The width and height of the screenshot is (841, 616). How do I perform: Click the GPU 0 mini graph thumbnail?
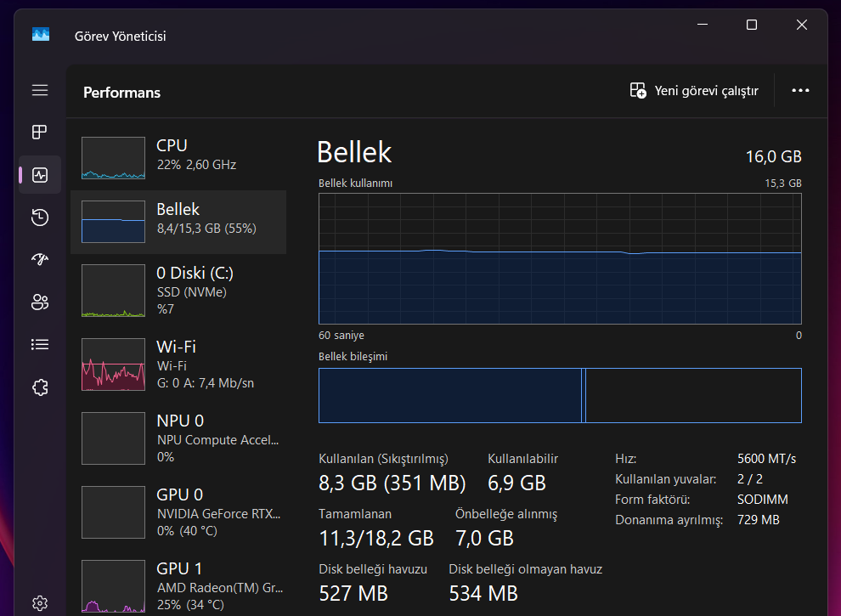pyautogui.click(x=113, y=512)
